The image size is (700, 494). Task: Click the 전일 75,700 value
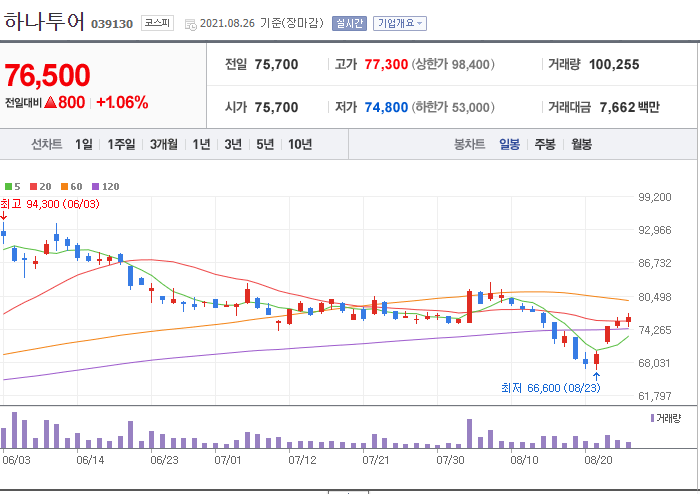[276, 64]
